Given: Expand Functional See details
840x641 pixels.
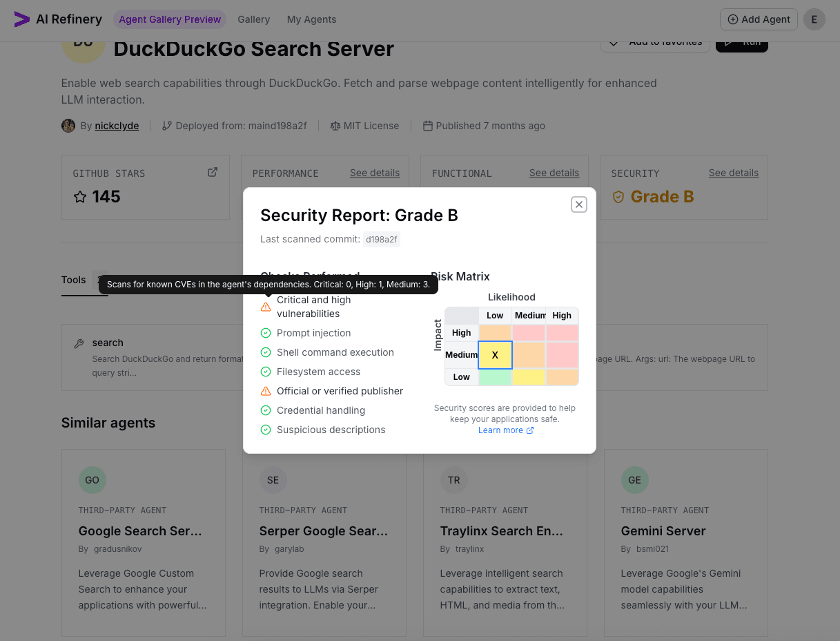Looking at the screenshot, I should pos(554,173).
